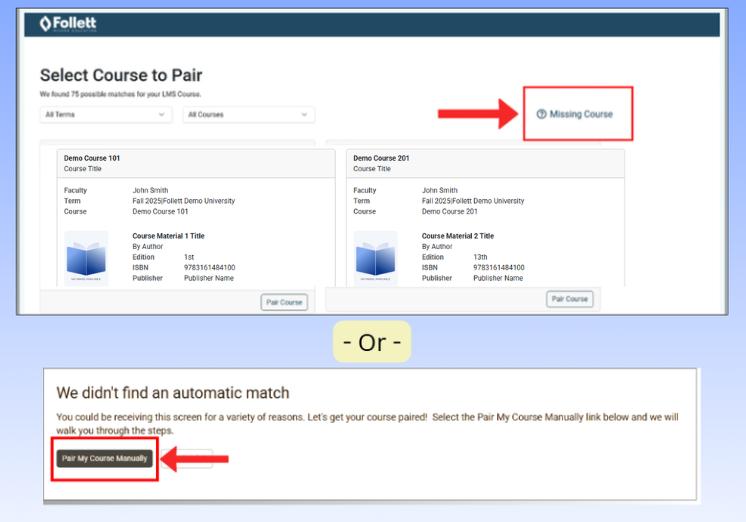
Task: Click the ISBN number for Demo Course 101
Action: point(209,267)
